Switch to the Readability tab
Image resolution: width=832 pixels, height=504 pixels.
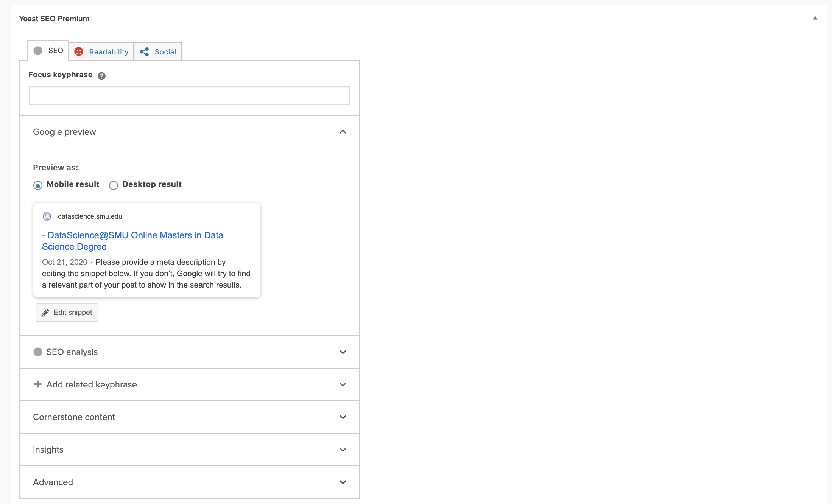(109, 52)
